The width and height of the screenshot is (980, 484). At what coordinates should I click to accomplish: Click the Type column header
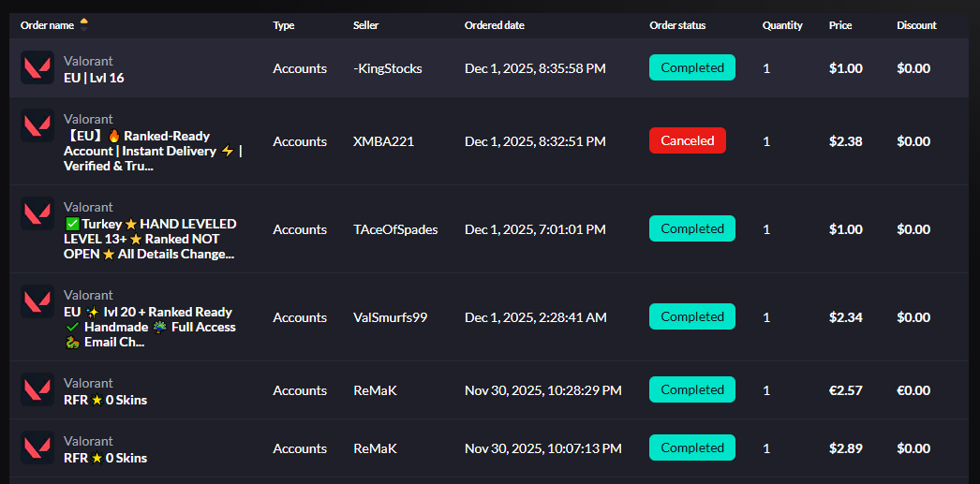[x=284, y=25]
